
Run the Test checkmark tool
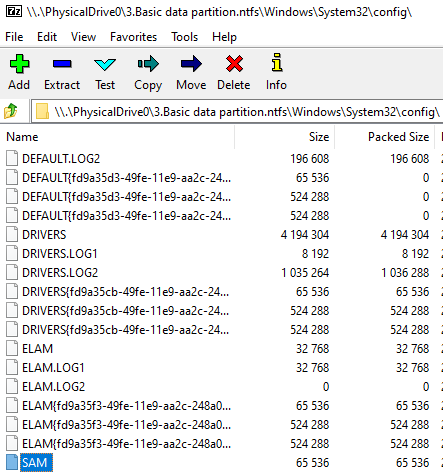point(105,64)
